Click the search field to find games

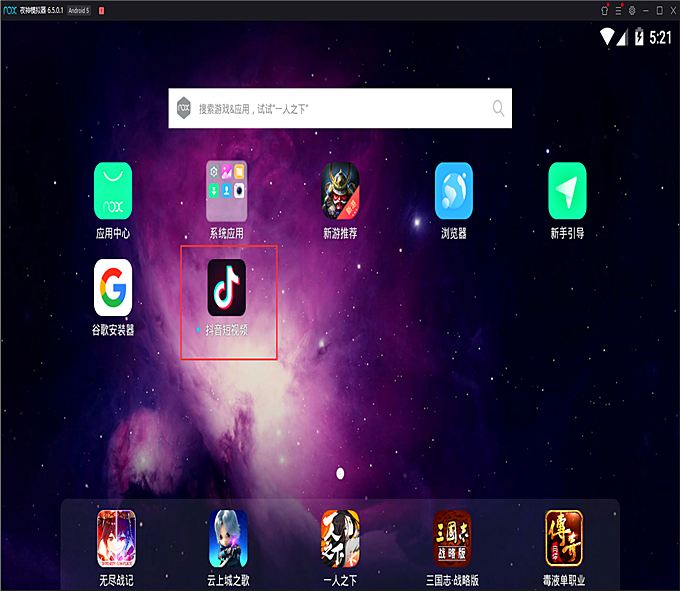click(340, 108)
